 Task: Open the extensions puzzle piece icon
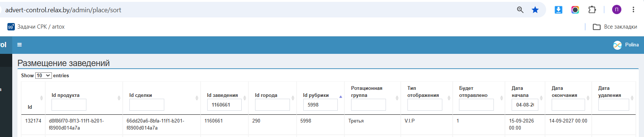pyautogui.click(x=592, y=10)
